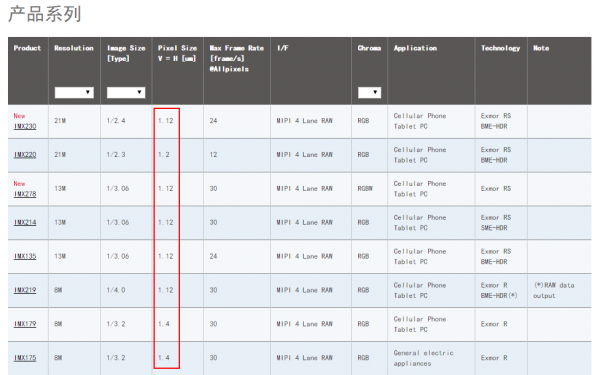Click the Application column header
Viewport: 600px width, 375px height.
pyautogui.click(x=415, y=48)
